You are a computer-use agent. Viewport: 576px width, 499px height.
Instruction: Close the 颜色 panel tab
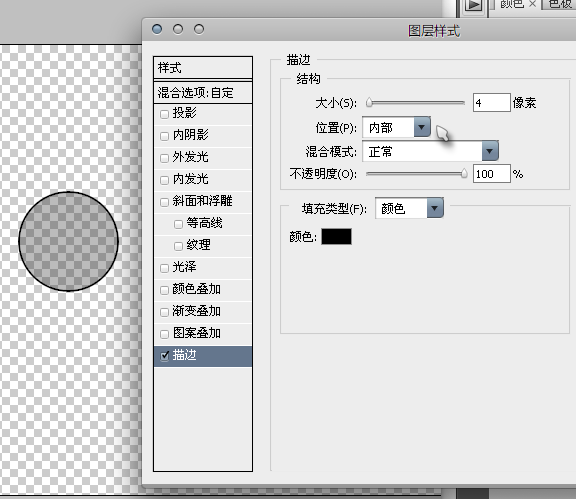[x=532, y=4]
